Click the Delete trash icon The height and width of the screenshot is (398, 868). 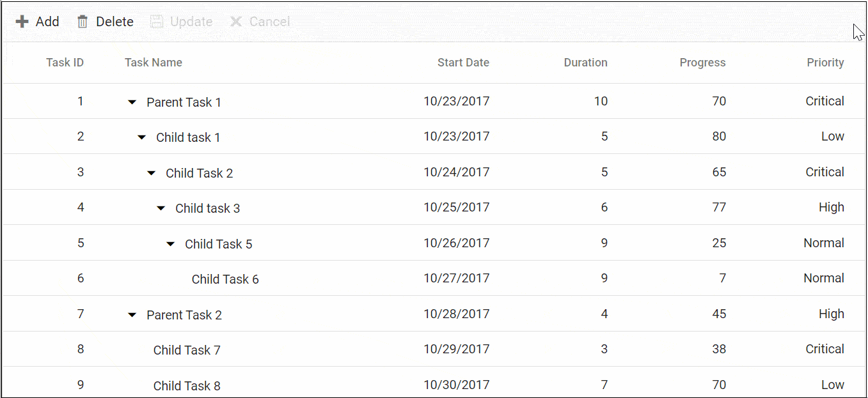pyautogui.click(x=83, y=22)
